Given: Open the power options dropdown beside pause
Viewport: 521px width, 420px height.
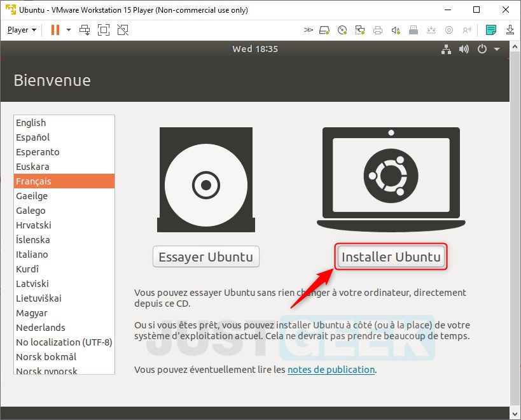Looking at the screenshot, I should click(69, 30).
